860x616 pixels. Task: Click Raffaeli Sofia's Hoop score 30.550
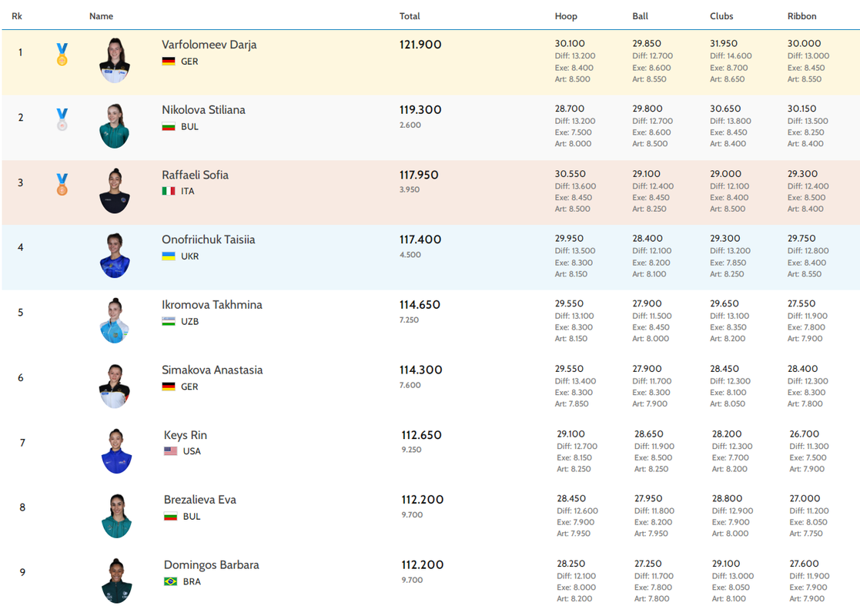pos(571,174)
